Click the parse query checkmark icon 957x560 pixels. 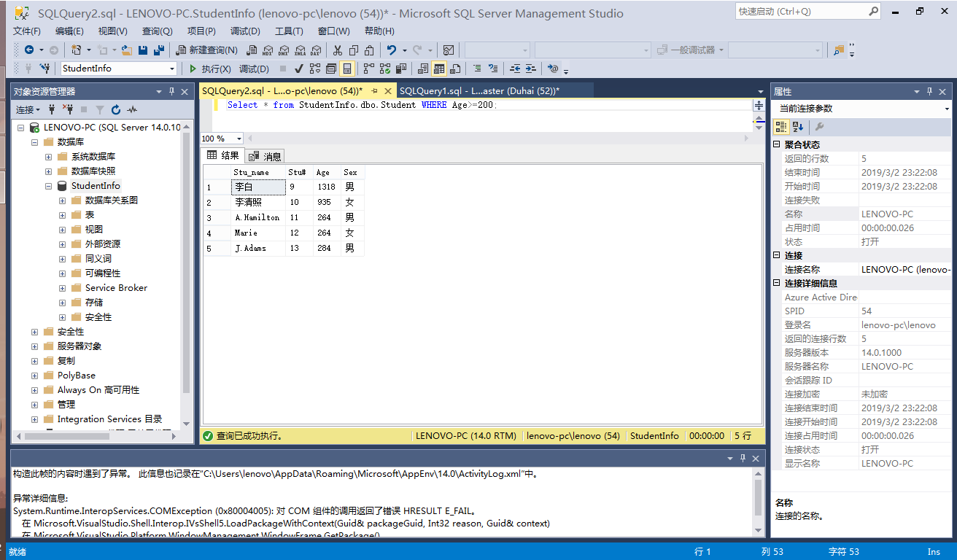click(x=298, y=68)
